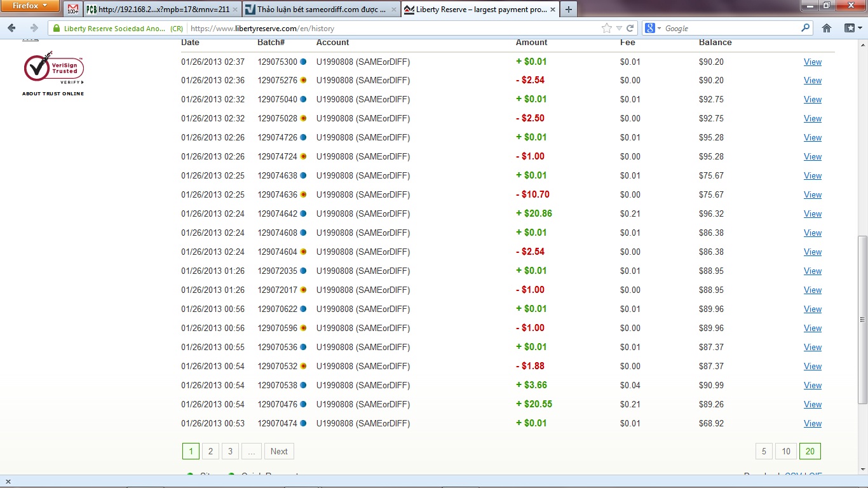868x488 pixels.
Task: Click the blue dot beside batch 129070476
Action: [x=303, y=404]
